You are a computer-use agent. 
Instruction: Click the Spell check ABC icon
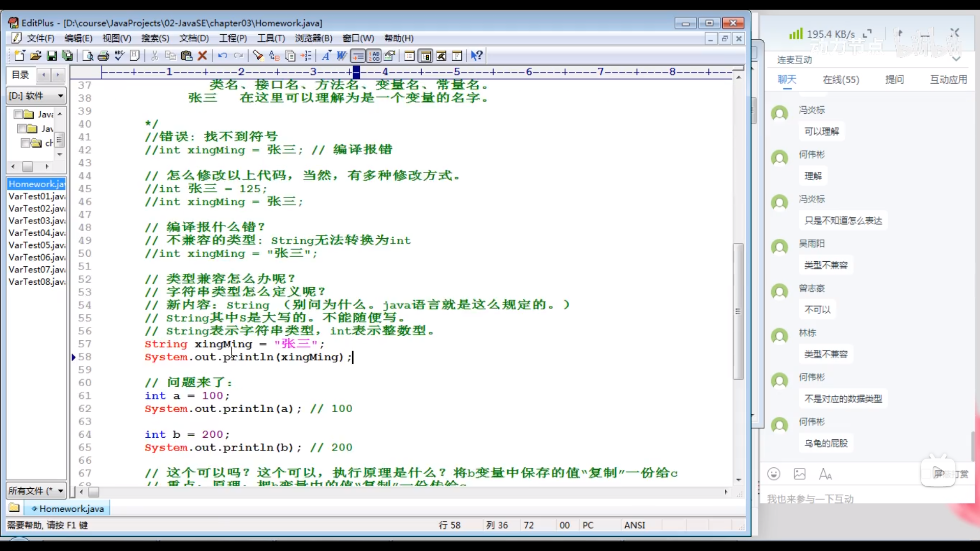[x=119, y=56]
